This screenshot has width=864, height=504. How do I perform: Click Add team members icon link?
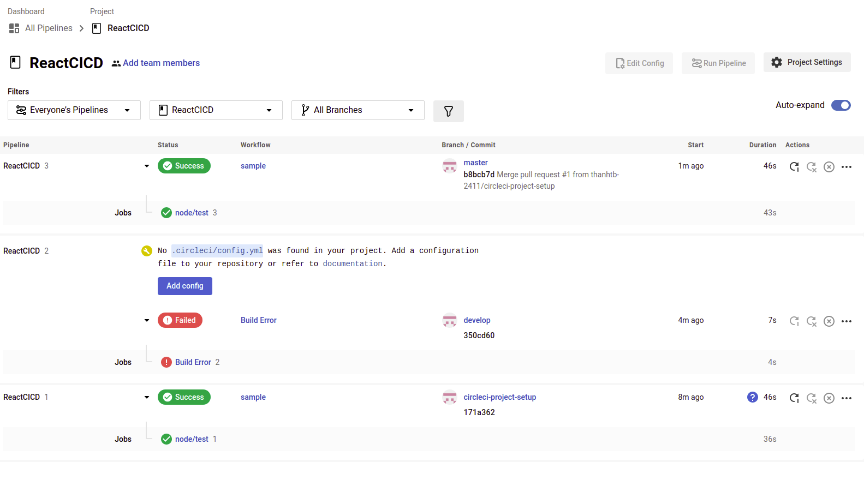tap(156, 63)
